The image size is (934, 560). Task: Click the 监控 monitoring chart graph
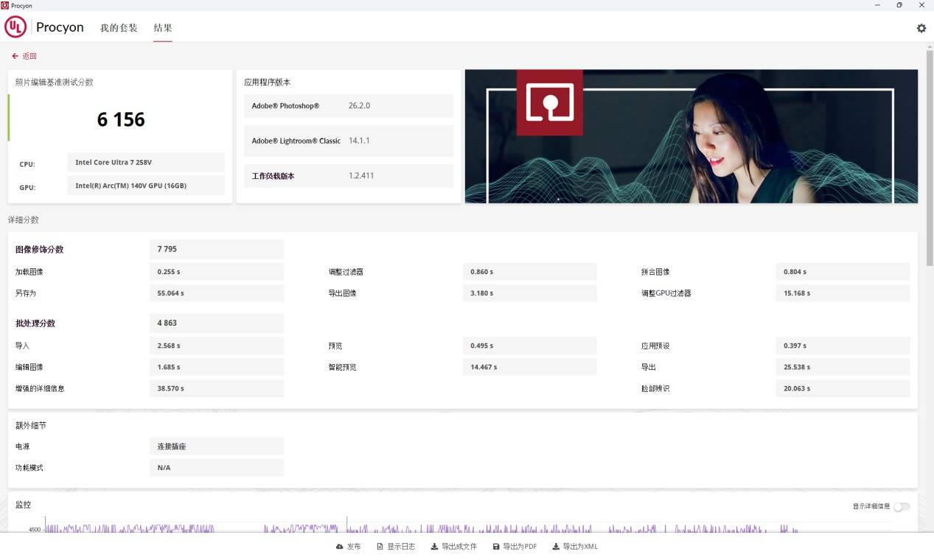442,526
